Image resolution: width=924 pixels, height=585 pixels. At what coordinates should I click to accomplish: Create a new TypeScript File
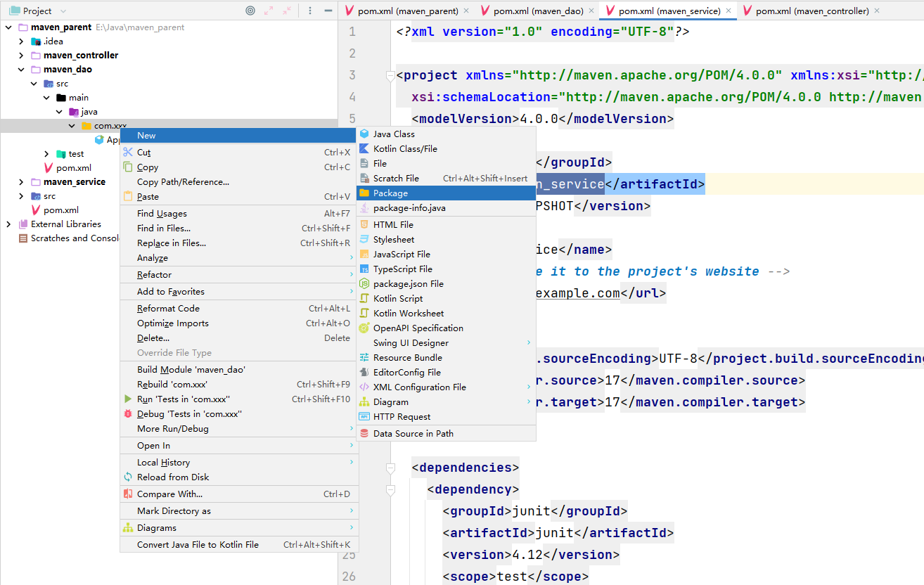tap(446, 269)
